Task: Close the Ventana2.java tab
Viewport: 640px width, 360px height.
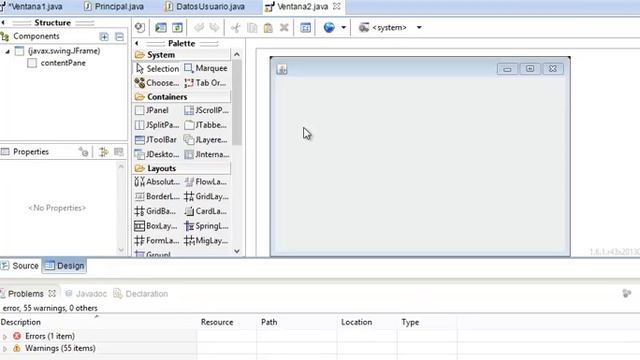Action: [337, 7]
